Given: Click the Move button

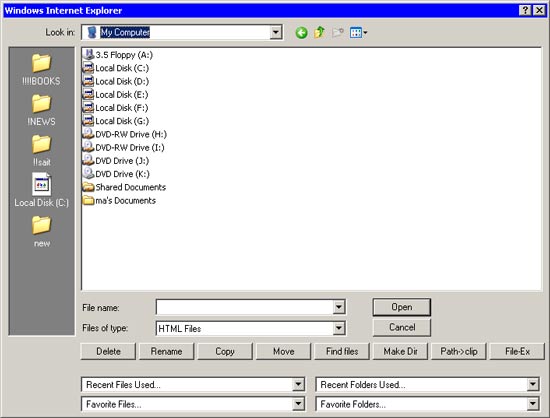Looking at the screenshot, I should (x=283, y=351).
